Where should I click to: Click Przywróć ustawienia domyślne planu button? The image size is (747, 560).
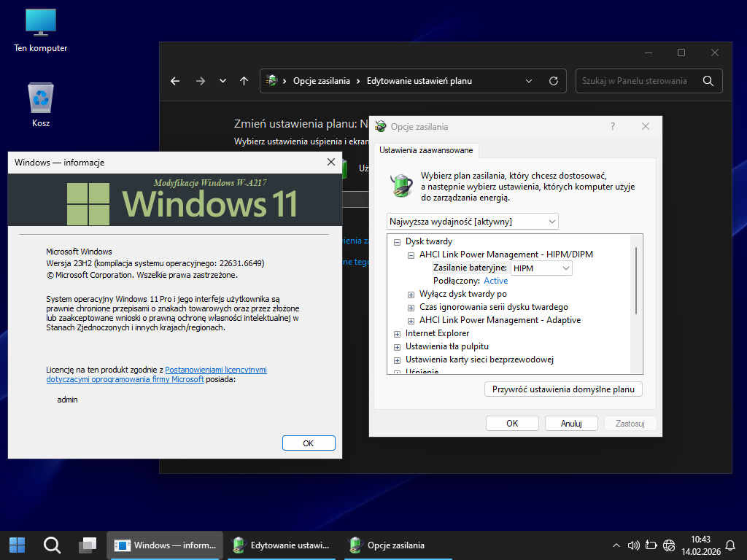[563, 389]
